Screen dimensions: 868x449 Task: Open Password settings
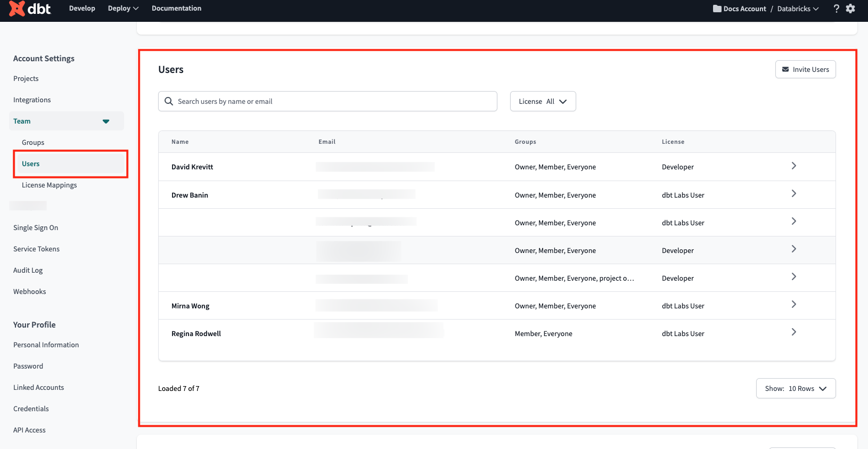pos(28,366)
